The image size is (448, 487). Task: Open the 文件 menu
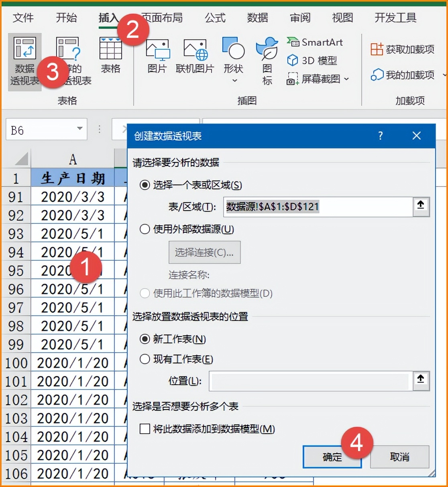(23, 18)
